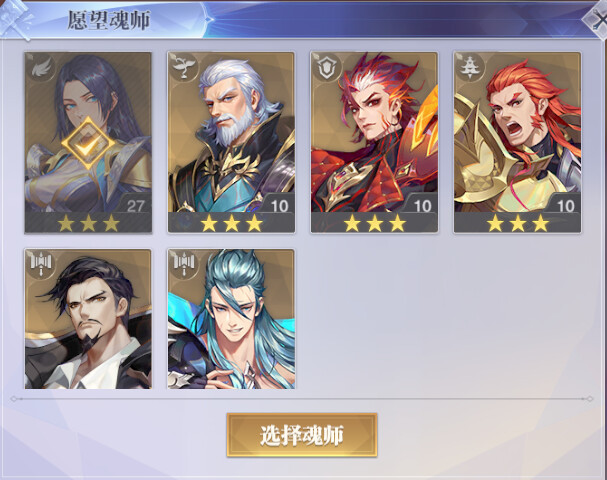Select the shouting long red-haired hero card
Screen dimensions: 607x480
click(518, 142)
